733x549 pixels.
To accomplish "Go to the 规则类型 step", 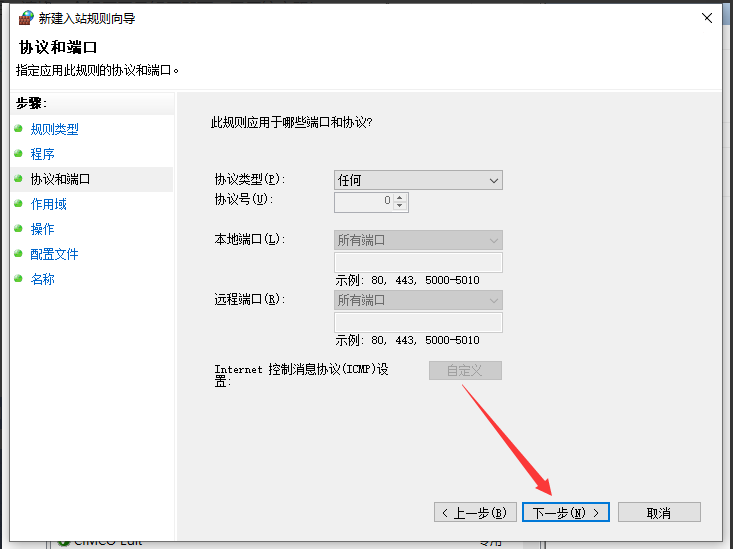I will [x=55, y=129].
